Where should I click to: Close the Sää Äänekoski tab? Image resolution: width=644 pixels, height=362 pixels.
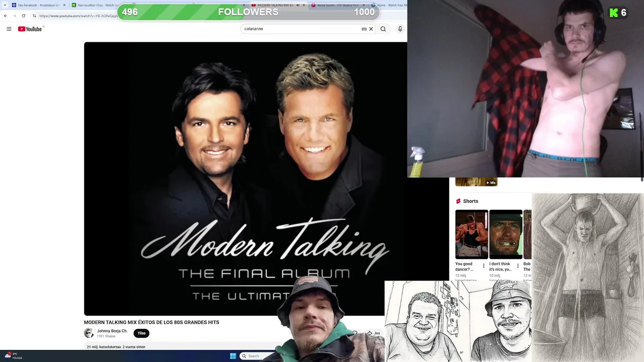pyautogui.click(x=64, y=5)
